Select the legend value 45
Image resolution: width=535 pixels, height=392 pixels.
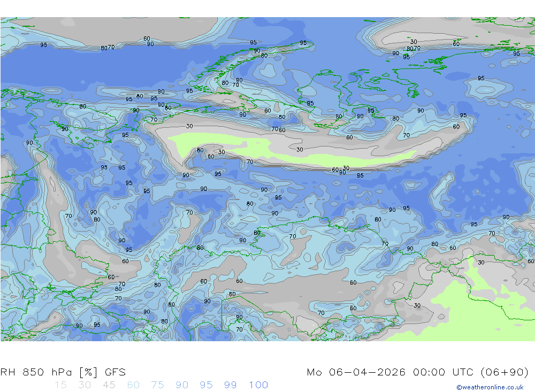109,385
